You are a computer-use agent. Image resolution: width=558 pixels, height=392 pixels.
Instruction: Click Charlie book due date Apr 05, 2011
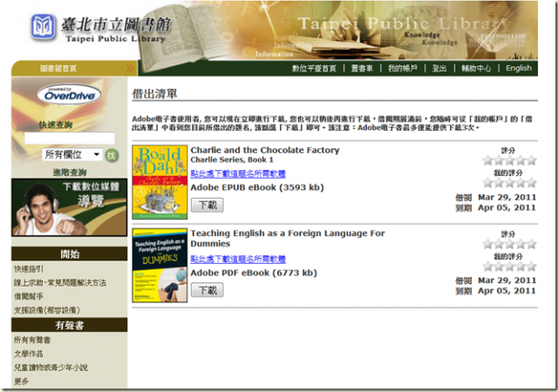[x=507, y=207]
